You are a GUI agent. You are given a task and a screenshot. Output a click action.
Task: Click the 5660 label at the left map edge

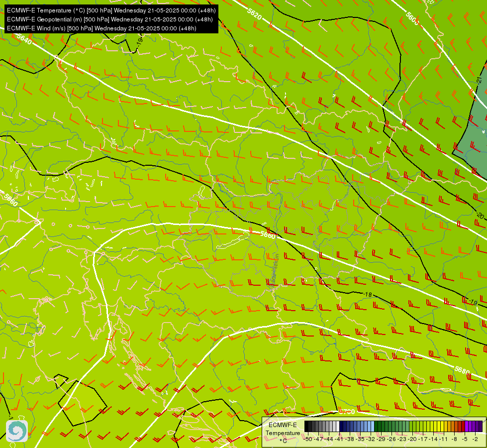tap(10, 199)
